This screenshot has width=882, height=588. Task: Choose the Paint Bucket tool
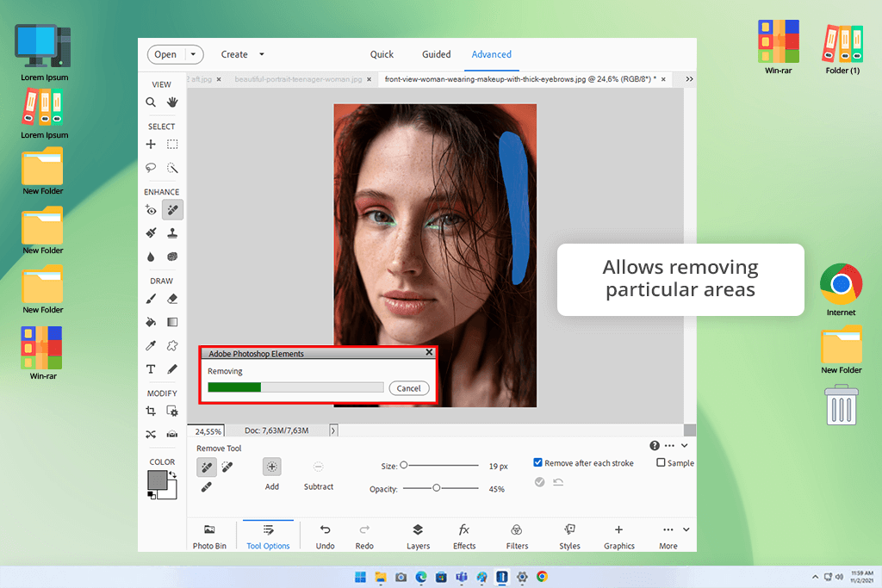(151, 322)
